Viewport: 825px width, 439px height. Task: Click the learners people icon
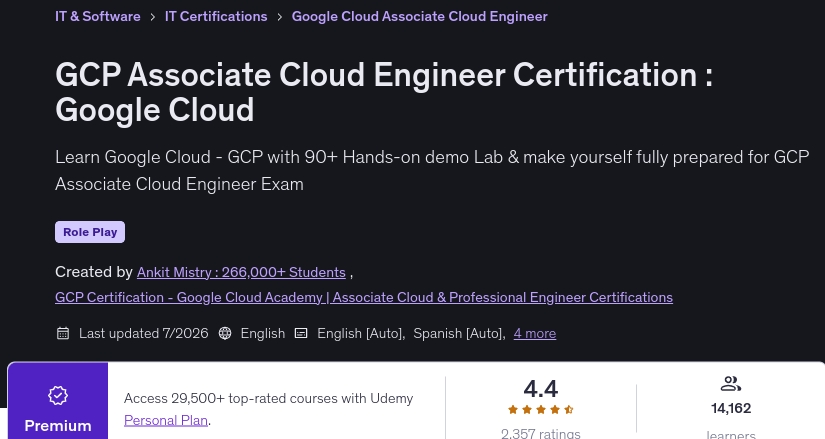(731, 384)
